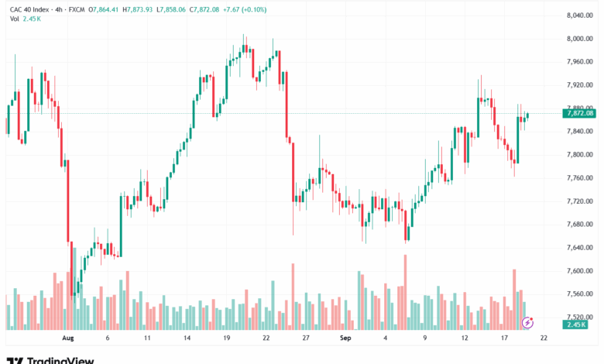Image resolution: width=604 pixels, height=364 pixels.
Task: Click the TradingView logo
Action: (x=50, y=359)
